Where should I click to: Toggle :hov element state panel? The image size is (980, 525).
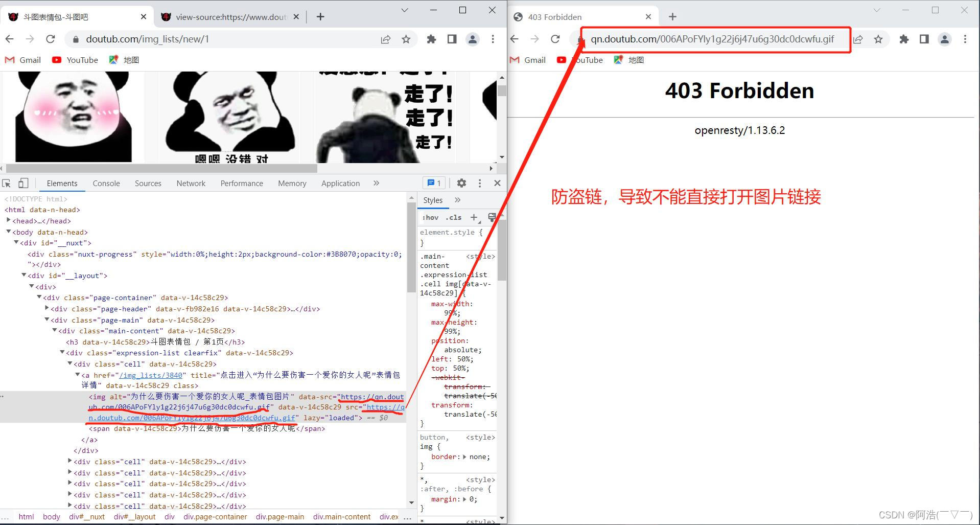pos(430,217)
